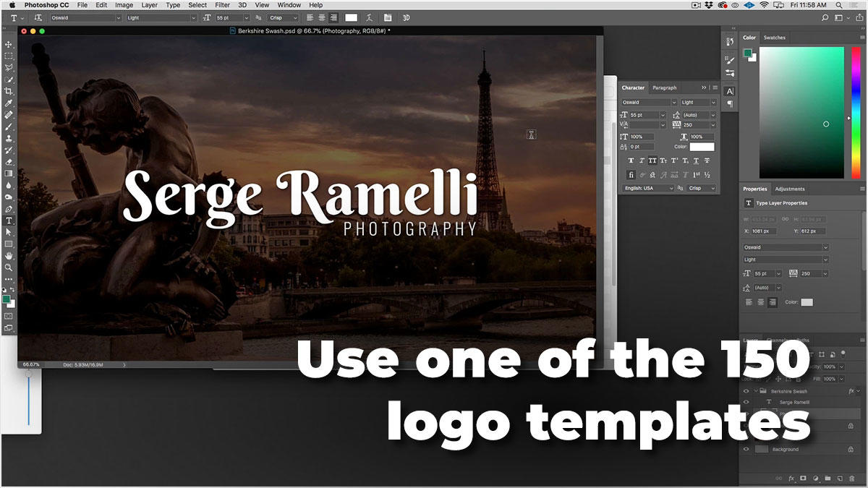
Task: Click text color swatch in options bar
Action: tap(351, 17)
